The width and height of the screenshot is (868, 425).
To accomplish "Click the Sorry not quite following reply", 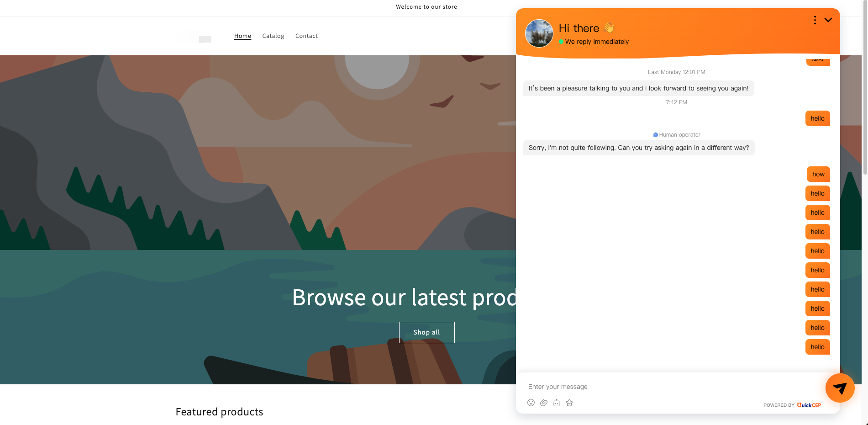I will [x=639, y=148].
